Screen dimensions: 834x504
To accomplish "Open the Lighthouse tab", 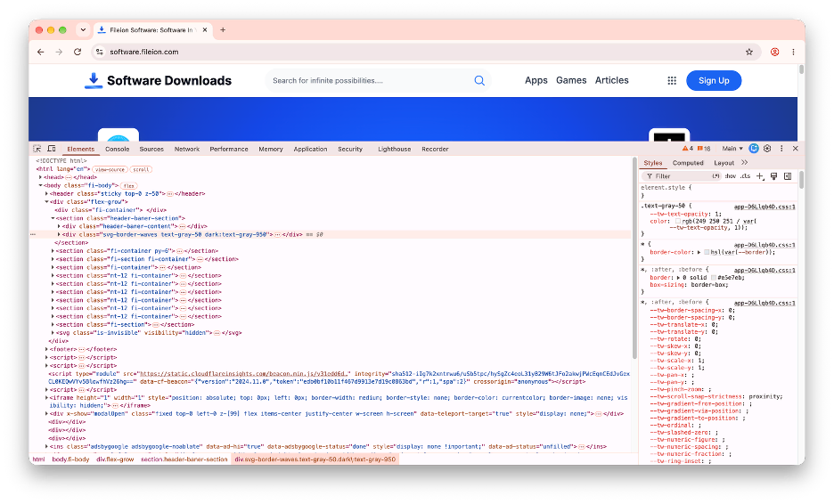I will tap(394, 149).
